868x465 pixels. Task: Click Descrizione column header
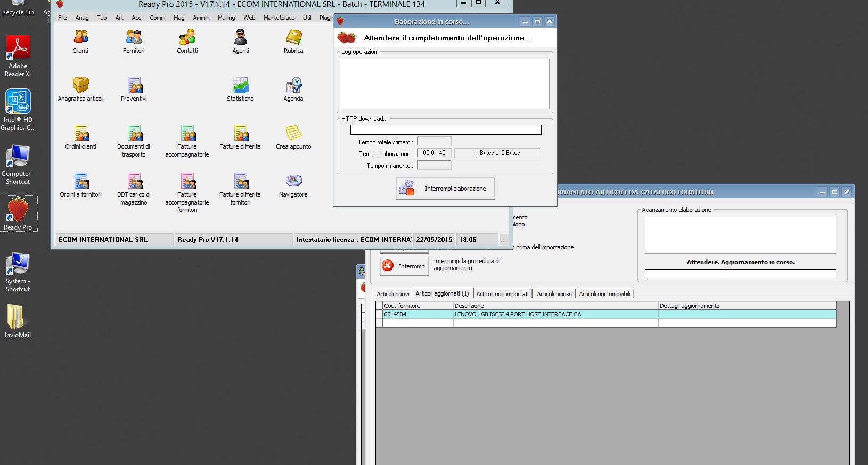[x=555, y=306]
